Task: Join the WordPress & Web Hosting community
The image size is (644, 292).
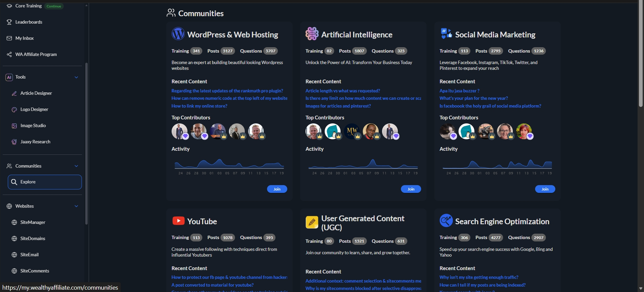Action: (277, 189)
